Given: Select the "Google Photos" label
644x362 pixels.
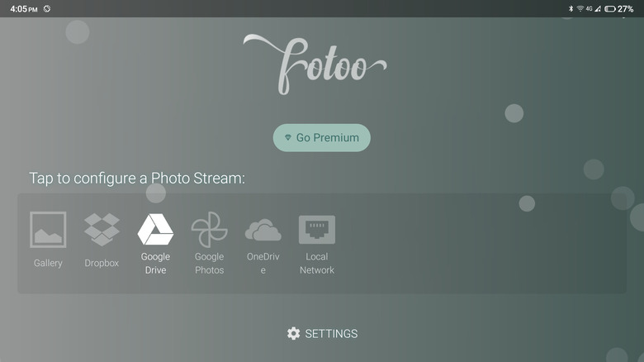Looking at the screenshot, I should [209, 264].
